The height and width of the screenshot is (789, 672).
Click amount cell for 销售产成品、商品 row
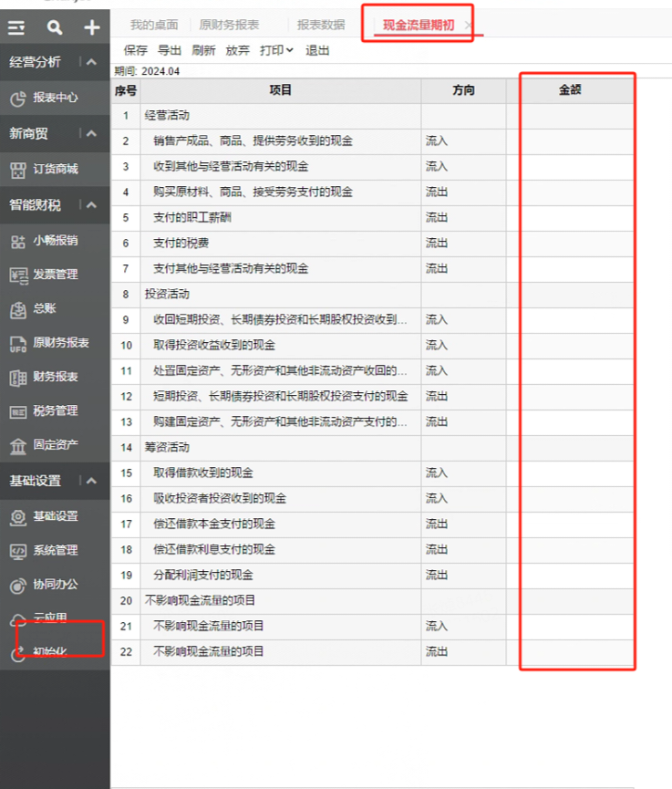click(570, 141)
